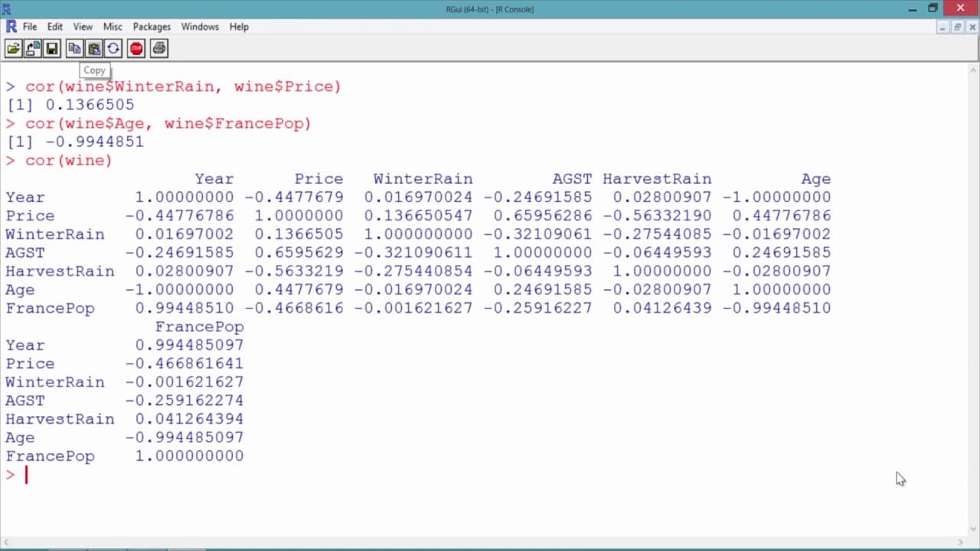Click the cor(wine$WinterRain, wine$Price) command
980x551 pixels.
tap(183, 86)
